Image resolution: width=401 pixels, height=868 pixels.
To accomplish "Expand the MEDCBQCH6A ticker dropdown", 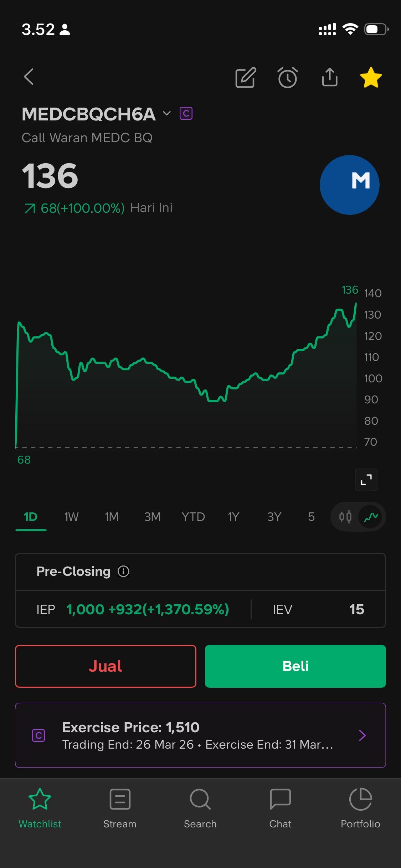I will coord(167,114).
